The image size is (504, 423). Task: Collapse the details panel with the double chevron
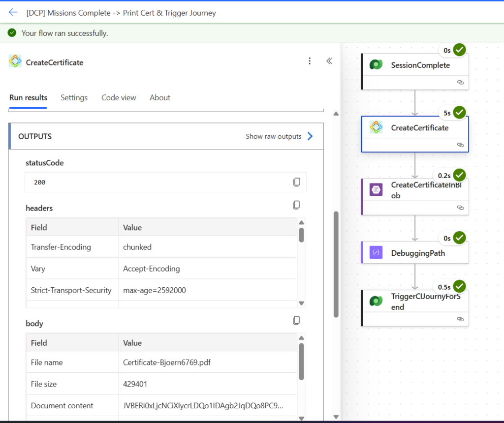click(x=329, y=61)
